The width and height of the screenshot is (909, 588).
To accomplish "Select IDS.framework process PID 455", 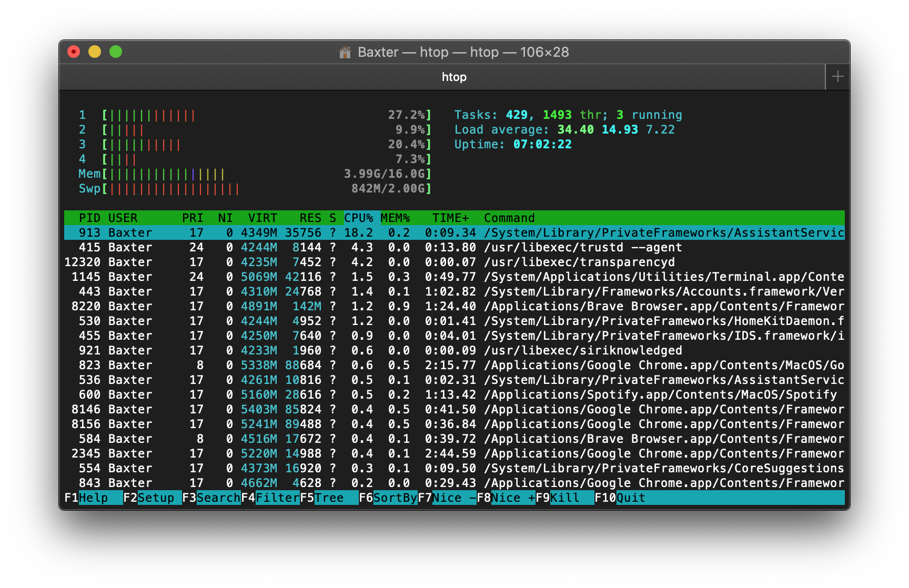I will pyautogui.click(x=454, y=336).
